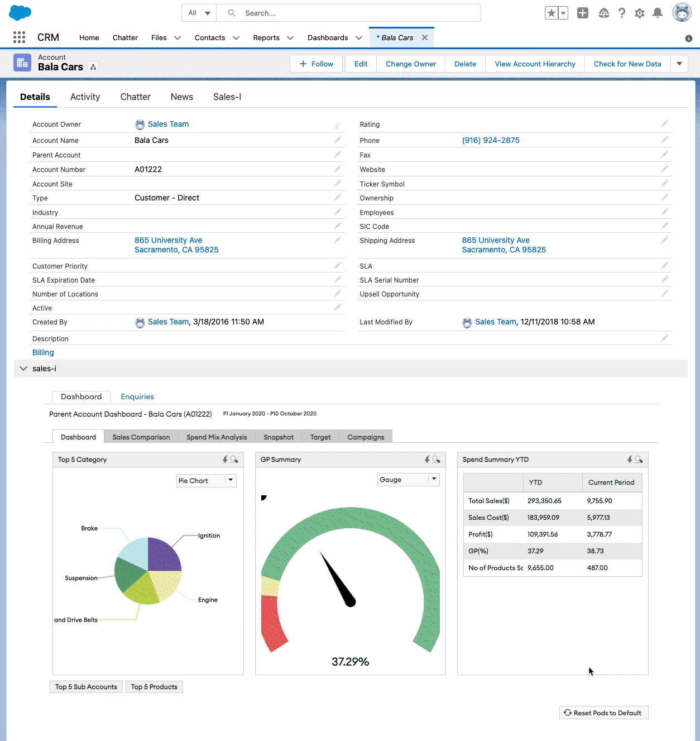700x741 pixels.
Task: Click the Check for New Data button
Action: 627,64
